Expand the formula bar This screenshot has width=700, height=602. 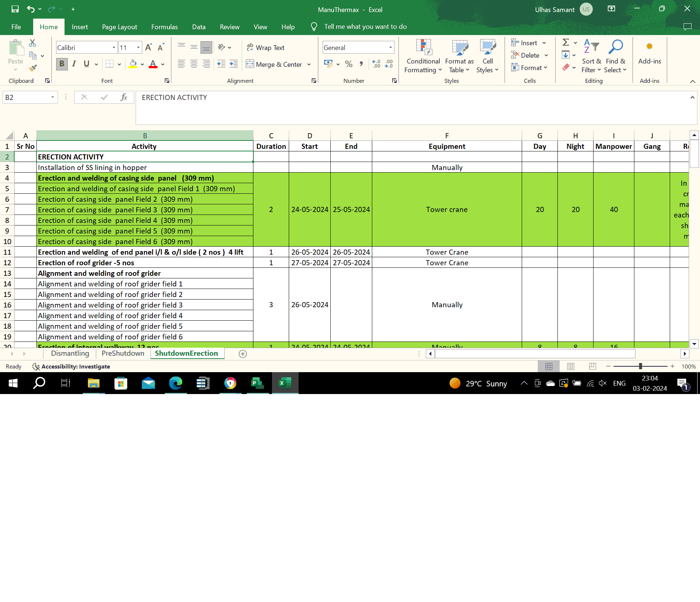[x=692, y=97]
